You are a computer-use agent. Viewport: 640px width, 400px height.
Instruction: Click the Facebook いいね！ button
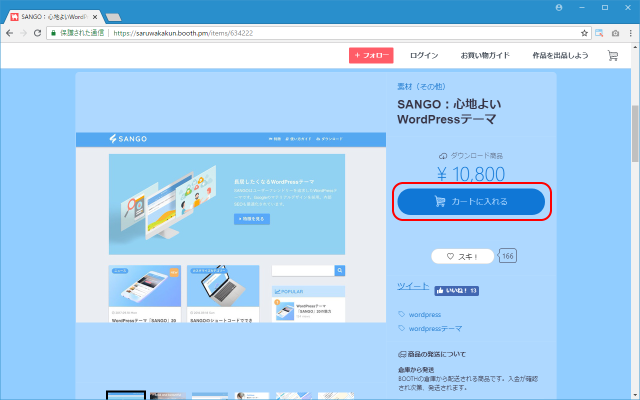point(456,291)
